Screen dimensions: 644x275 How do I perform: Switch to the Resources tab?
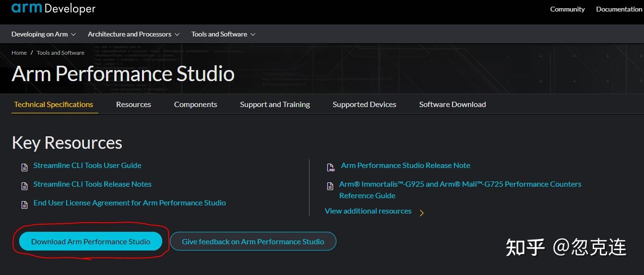click(x=133, y=104)
